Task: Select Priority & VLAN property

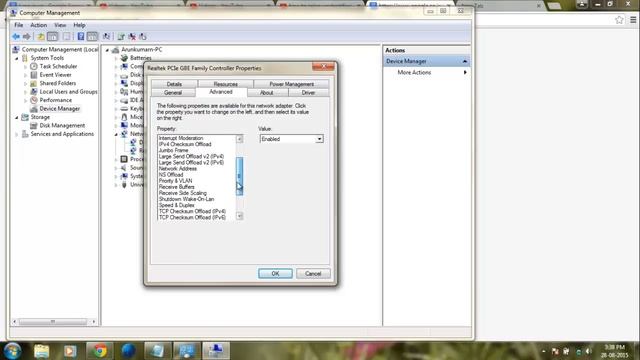Action: 175,181
